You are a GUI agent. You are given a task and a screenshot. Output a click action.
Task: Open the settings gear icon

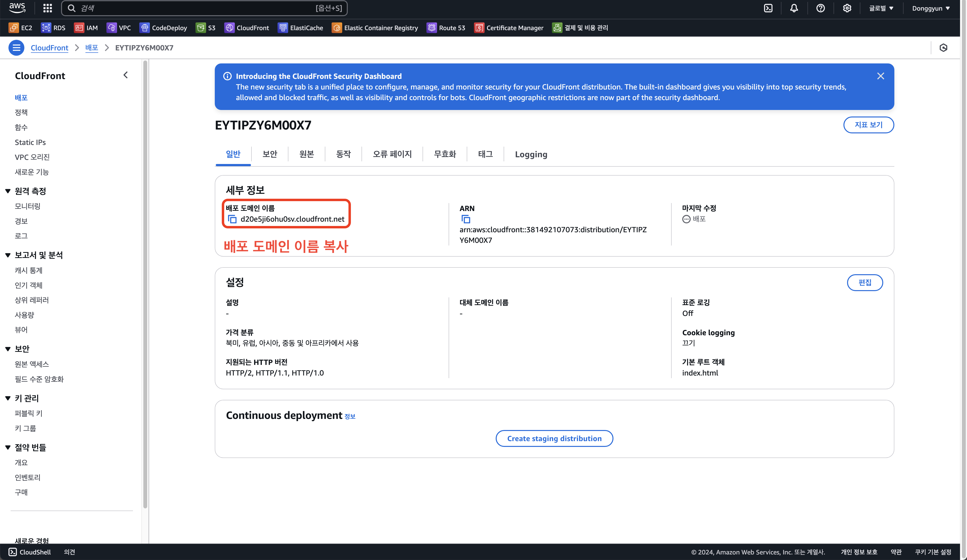point(847,8)
